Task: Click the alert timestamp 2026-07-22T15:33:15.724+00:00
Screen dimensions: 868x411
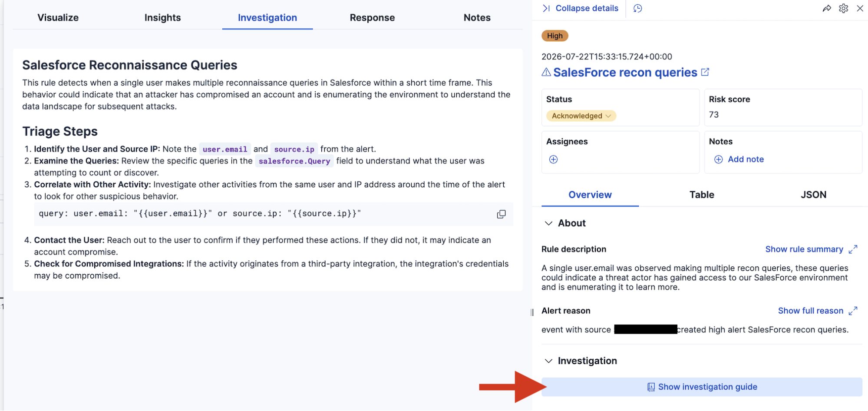Action: 607,57
